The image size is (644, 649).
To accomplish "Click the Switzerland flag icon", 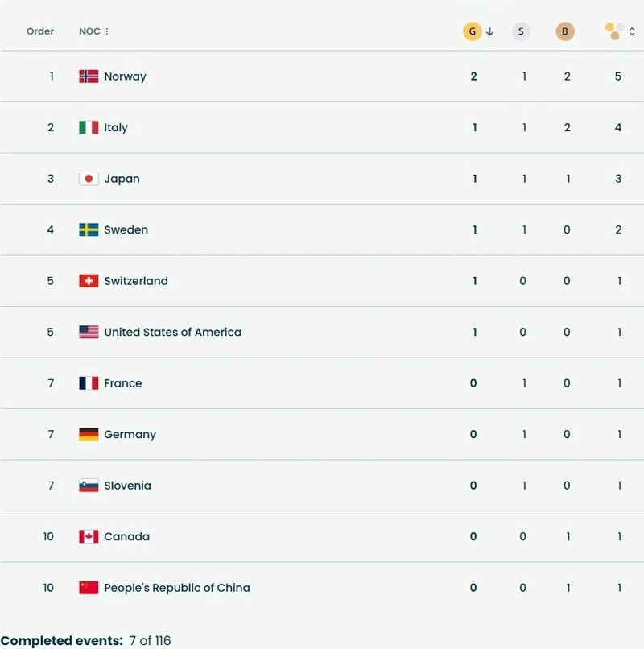I will point(89,281).
